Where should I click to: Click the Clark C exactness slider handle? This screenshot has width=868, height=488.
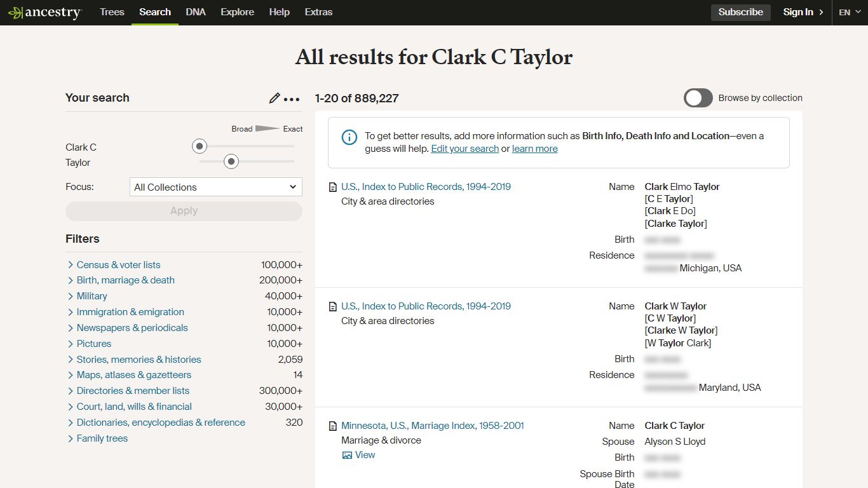coord(200,147)
